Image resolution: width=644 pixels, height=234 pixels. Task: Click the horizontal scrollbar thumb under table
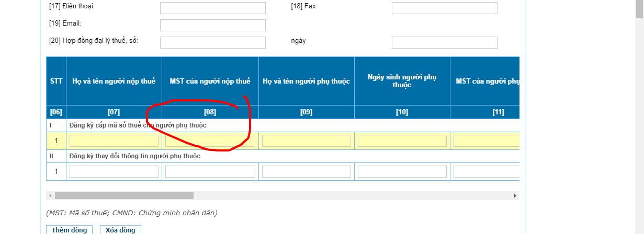[124, 195]
